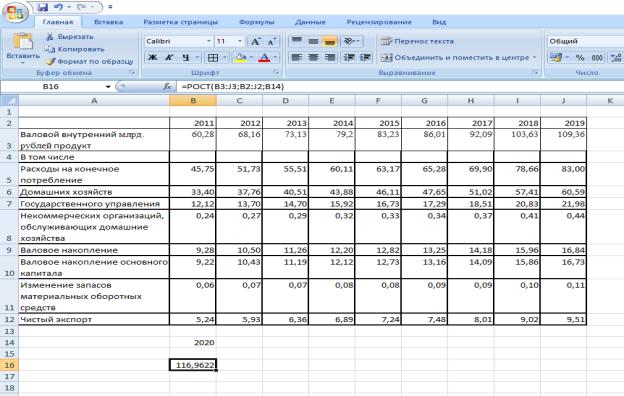The width and height of the screenshot is (624, 396).
Task: Apply borders with the borders icon
Action: pos(213,58)
